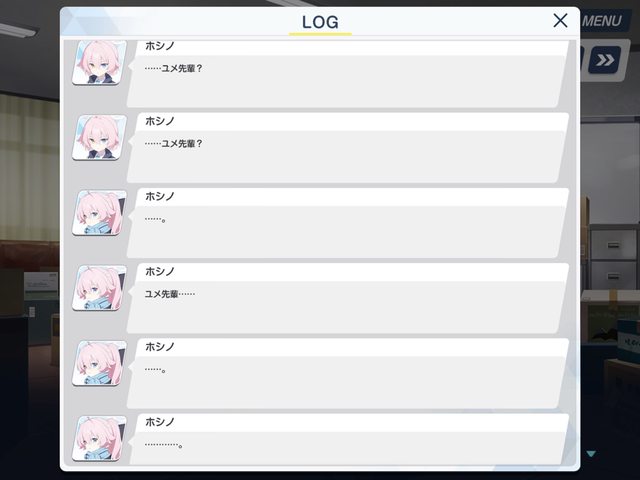This screenshot has height=480, width=640.
Task: Click first Hoshino short-hair portrait
Action: pyautogui.click(x=99, y=62)
